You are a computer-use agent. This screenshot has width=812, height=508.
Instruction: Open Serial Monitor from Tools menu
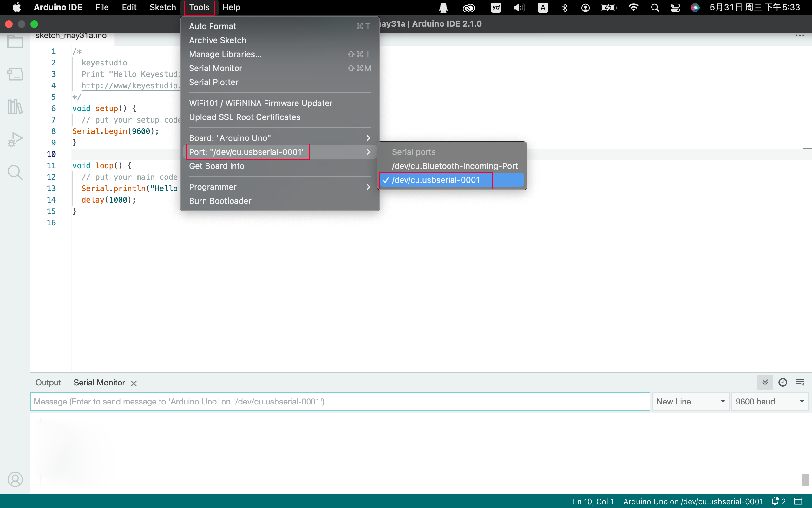(280, 68)
